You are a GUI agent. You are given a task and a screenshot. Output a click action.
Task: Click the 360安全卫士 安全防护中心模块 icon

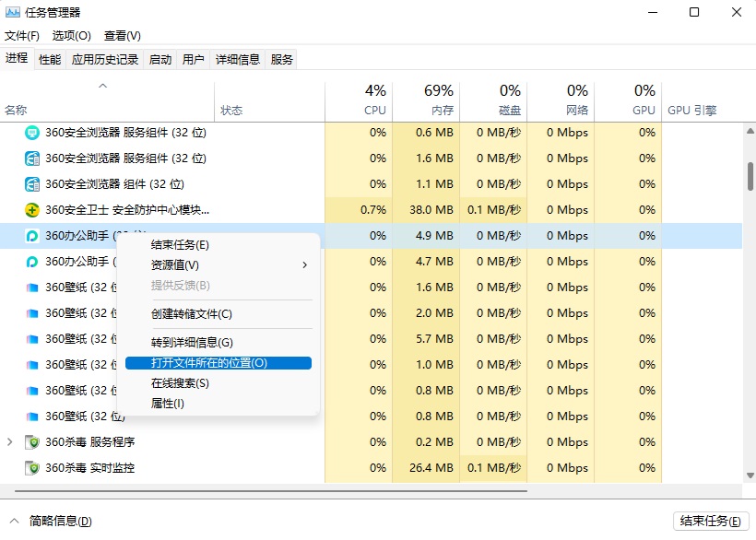(32, 210)
